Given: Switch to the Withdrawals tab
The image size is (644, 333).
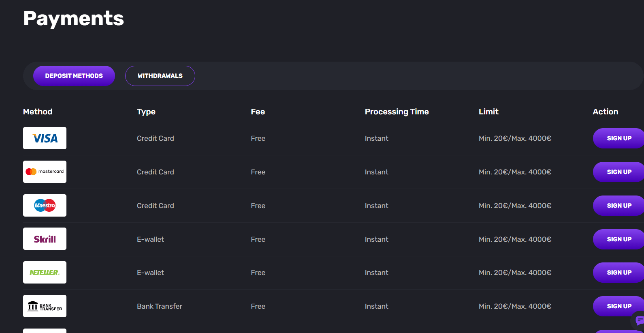Looking at the screenshot, I should pos(160,76).
